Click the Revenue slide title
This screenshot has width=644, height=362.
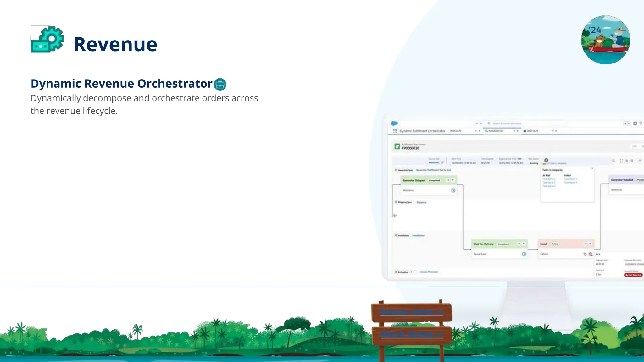click(115, 44)
